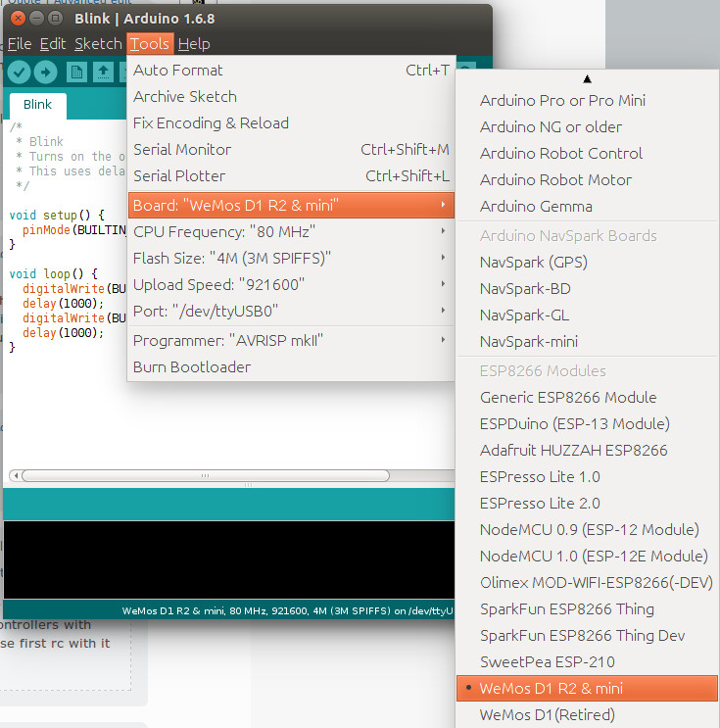Select ESPDuino (ESP-13 Module) board

[587, 424]
